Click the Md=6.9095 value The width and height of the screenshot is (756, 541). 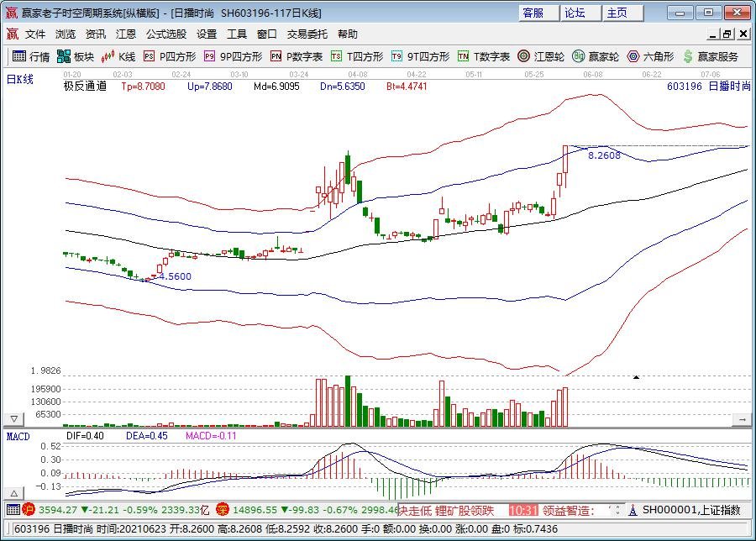276,87
